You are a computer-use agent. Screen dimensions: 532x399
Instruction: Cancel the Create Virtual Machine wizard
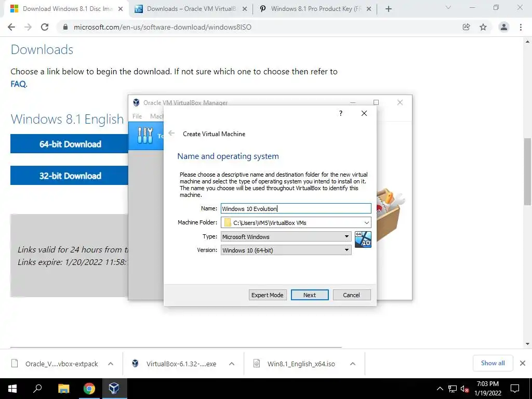click(x=352, y=295)
